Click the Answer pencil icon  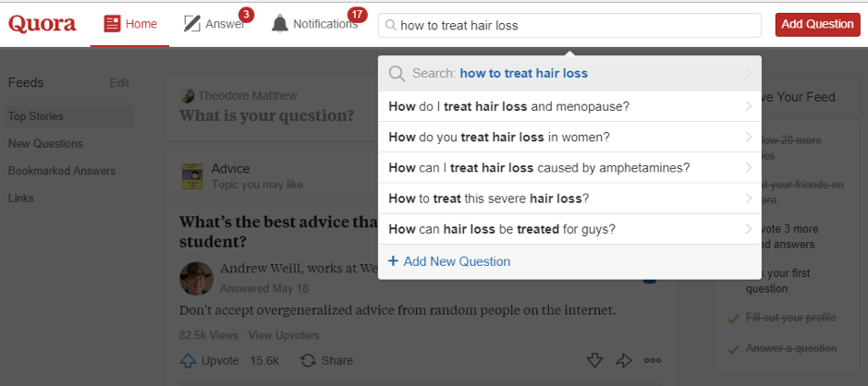(x=191, y=24)
